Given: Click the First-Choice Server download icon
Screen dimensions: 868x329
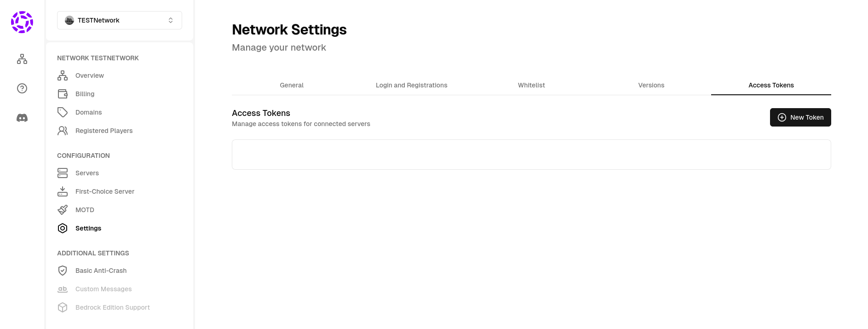Looking at the screenshot, I should point(63,191).
